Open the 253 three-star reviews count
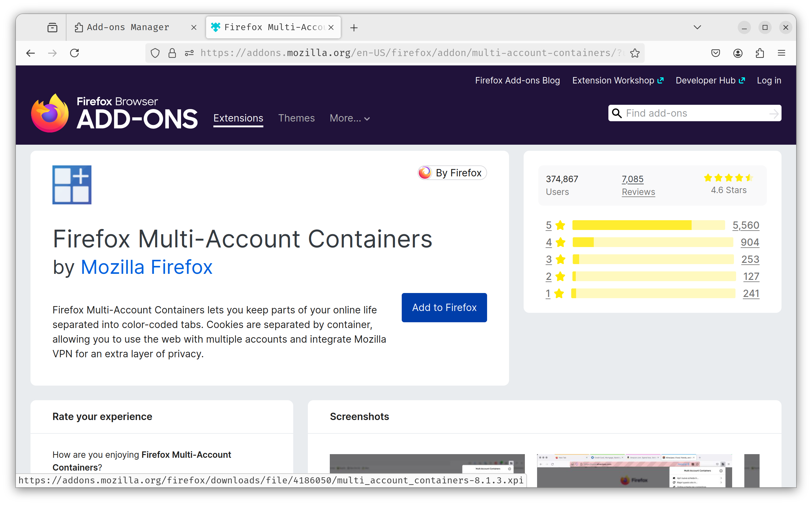Screen dimensions: 812x505 (750, 259)
